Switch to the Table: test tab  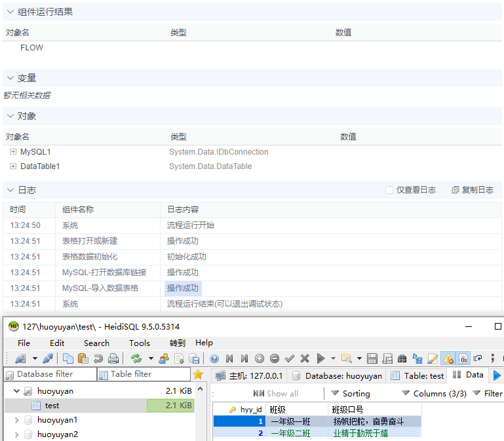(x=417, y=375)
